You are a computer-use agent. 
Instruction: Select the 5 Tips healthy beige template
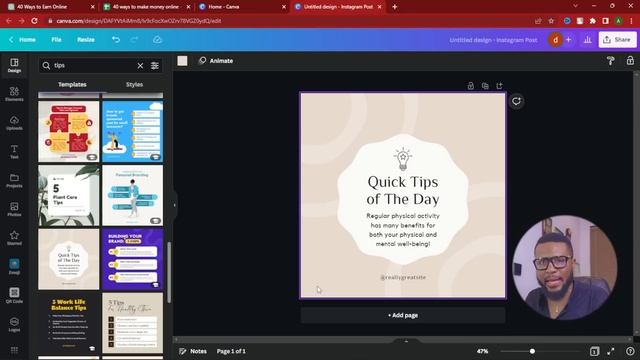[133, 323]
